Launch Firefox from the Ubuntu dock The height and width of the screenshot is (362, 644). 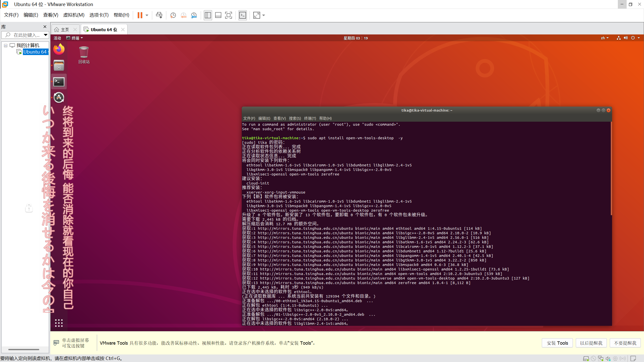pyautogui.click(x=59, y=49)
